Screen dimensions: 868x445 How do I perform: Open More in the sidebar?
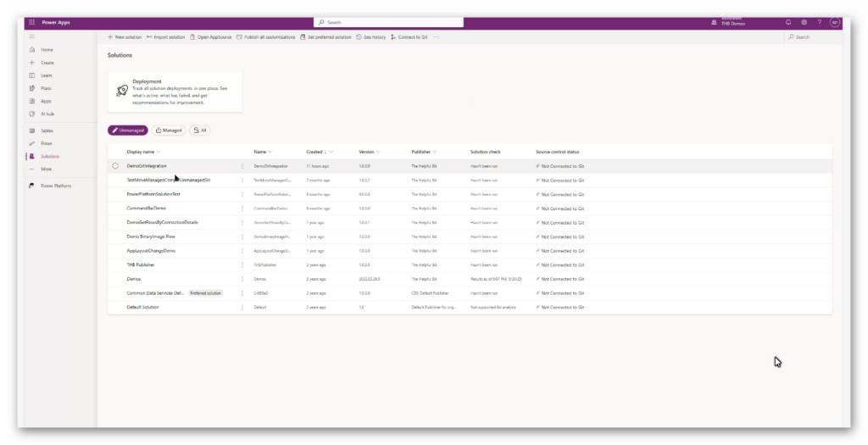[x=47, y=169]
